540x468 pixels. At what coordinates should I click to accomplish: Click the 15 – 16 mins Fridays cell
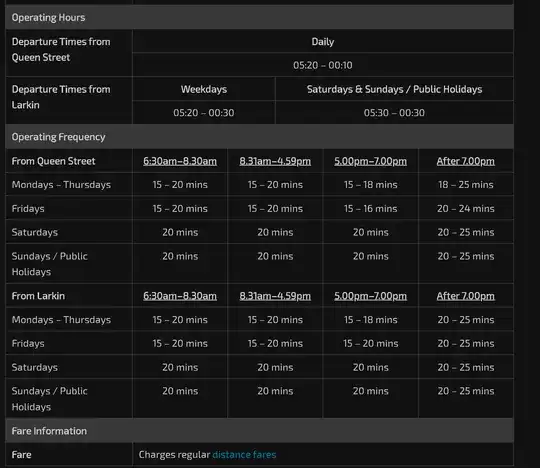371,208
